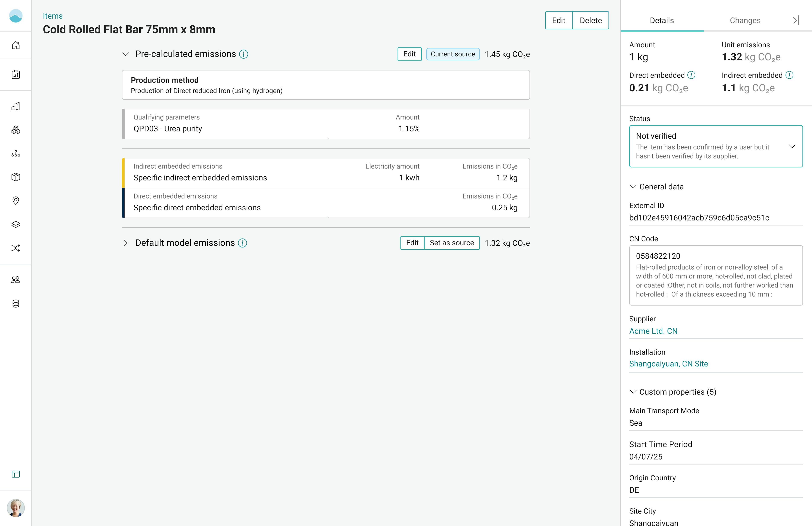
Task: Collapse Custom properties (5) section
Action: 633,392
